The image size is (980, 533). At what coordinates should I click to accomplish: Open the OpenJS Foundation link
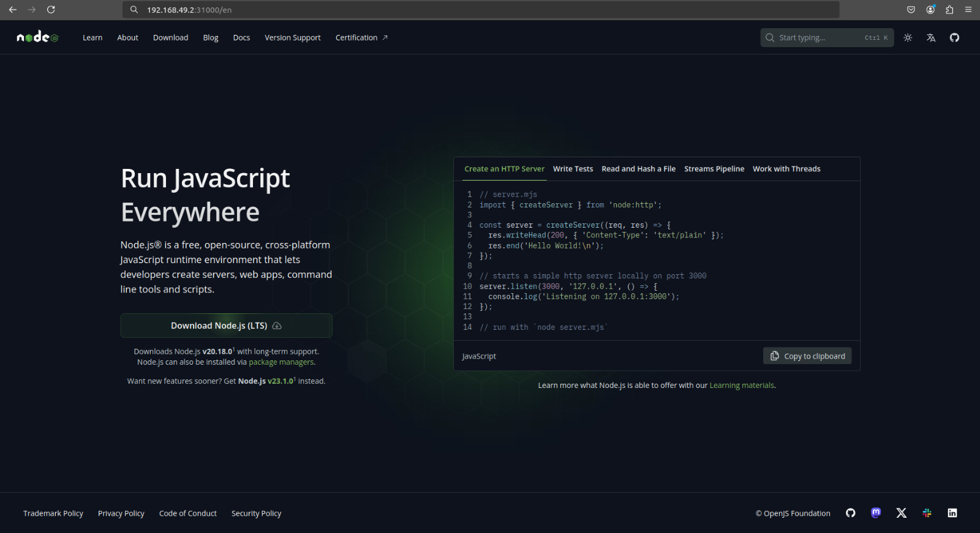[x=793, y=513]
